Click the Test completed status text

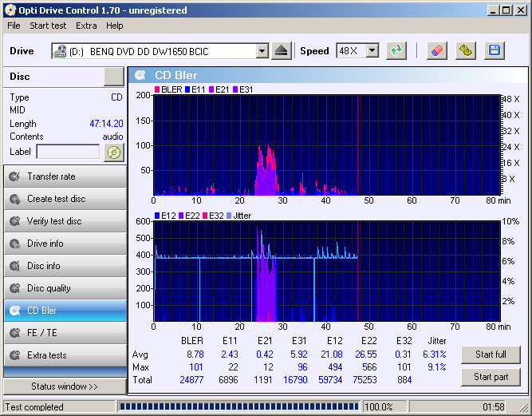[34, 407]
